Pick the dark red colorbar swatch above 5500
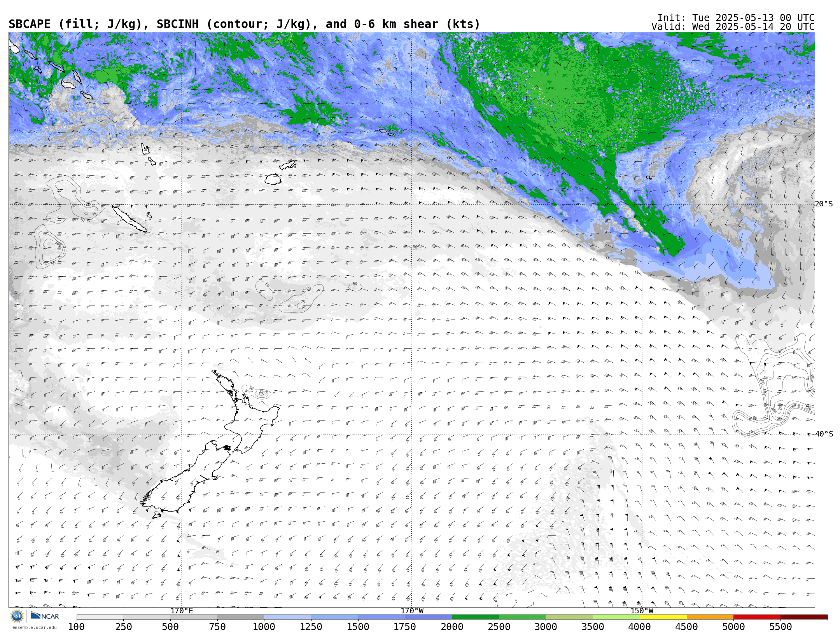 (804, 617)
